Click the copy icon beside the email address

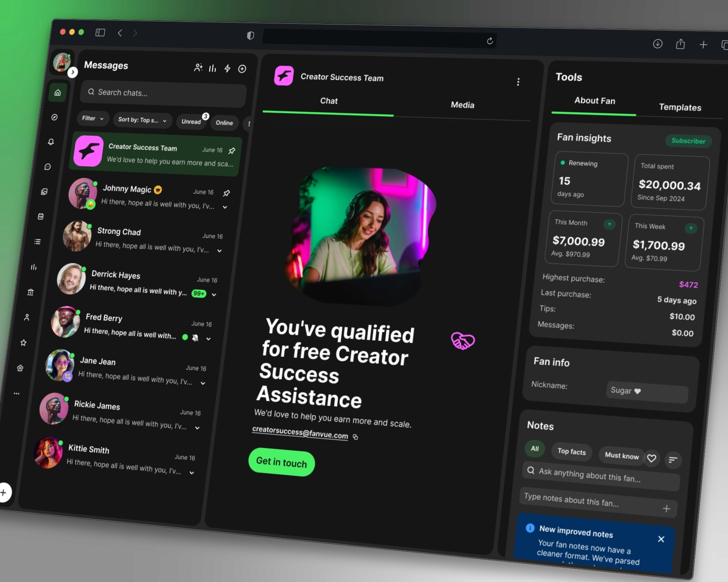356,437
